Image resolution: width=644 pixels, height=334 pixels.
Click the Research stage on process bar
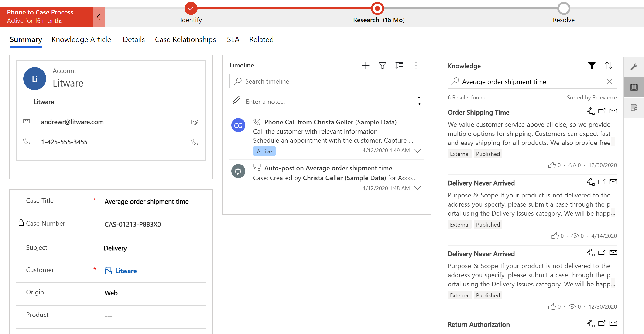376,8
